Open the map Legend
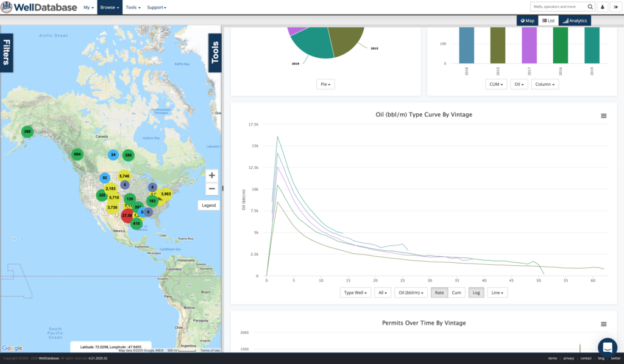The width and height of the screenshot is (624, 364). point(208,205)
